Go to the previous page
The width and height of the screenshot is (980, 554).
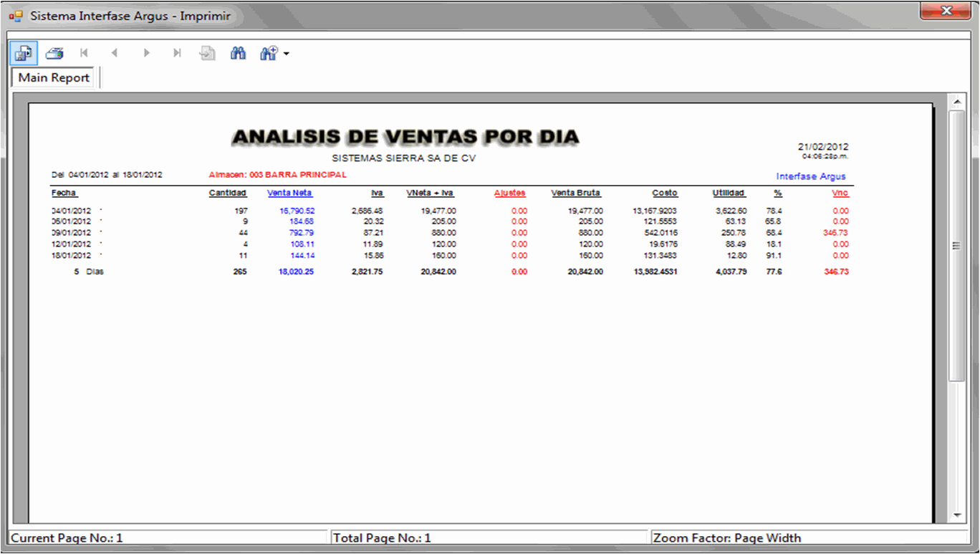115,53
